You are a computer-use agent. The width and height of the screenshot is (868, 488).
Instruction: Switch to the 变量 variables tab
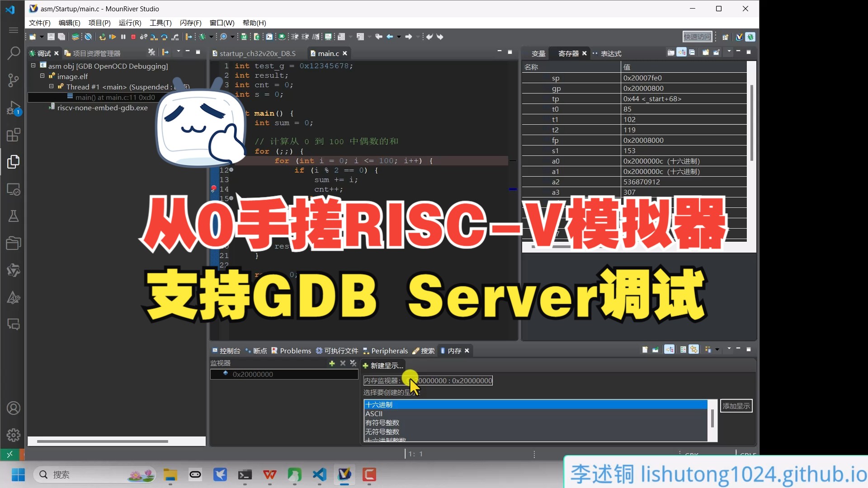[538, 53]
